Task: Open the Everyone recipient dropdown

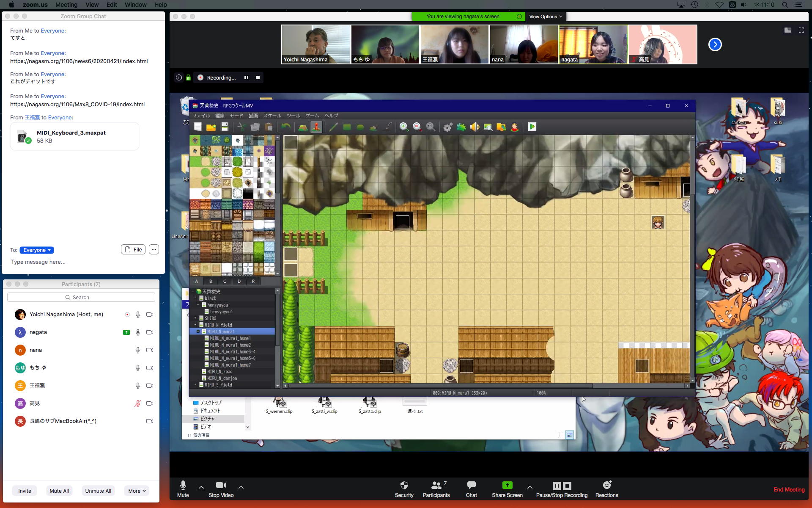Action: click(x=37, y=250)
